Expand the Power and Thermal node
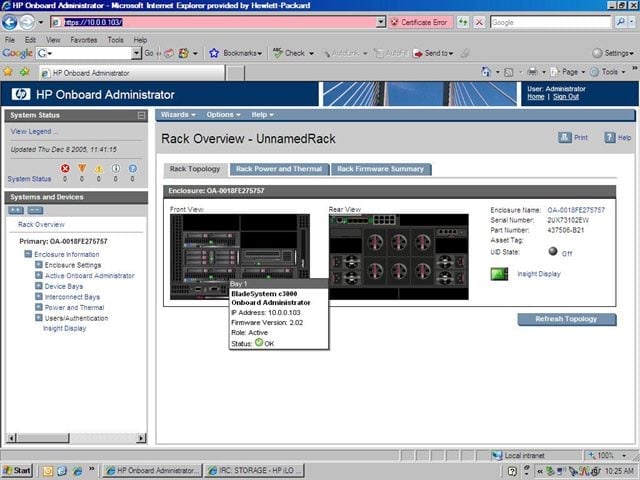 [x=39, y=307]
